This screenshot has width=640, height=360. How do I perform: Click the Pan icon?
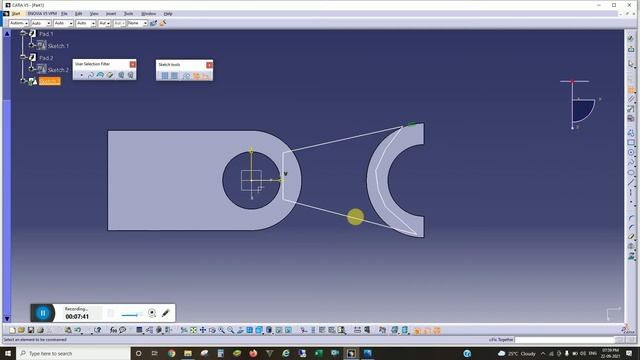(x=202, y=330)
